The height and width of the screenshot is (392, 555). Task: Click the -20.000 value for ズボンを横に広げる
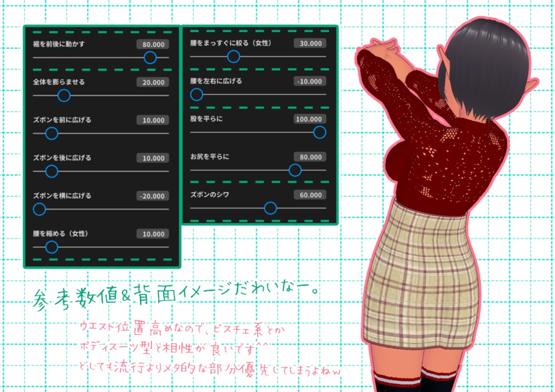tap(153, 196)
